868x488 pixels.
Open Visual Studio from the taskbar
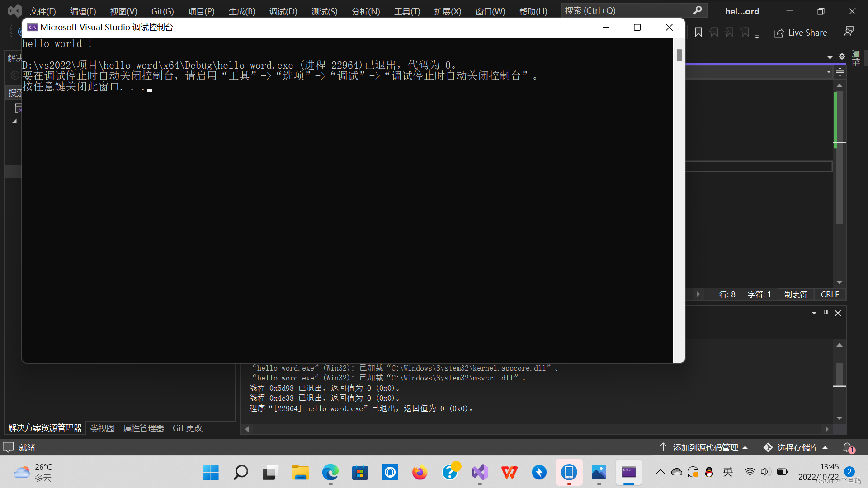479,473
